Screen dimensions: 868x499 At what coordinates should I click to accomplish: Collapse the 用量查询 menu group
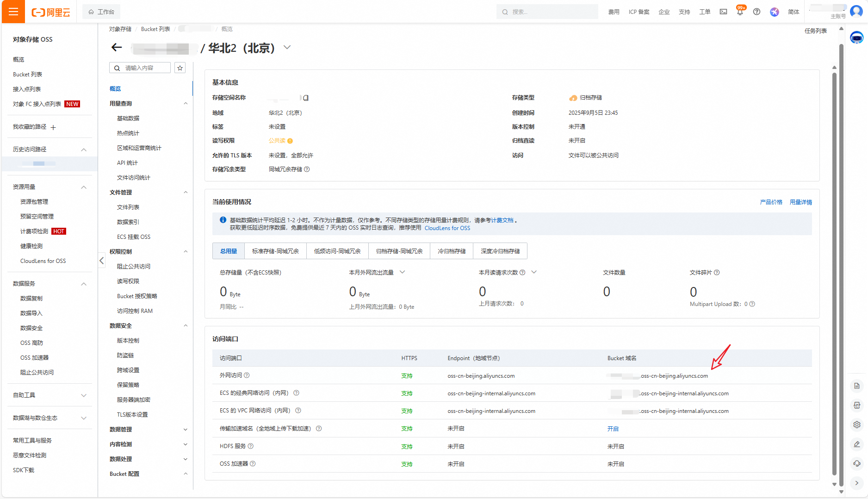[x=186, y=104]
